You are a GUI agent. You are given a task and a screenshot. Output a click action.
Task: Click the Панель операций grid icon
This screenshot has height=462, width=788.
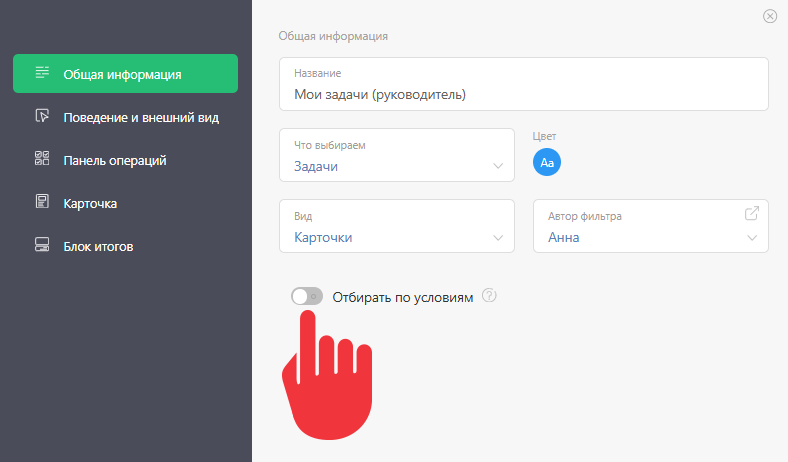(x=42, y=158)
